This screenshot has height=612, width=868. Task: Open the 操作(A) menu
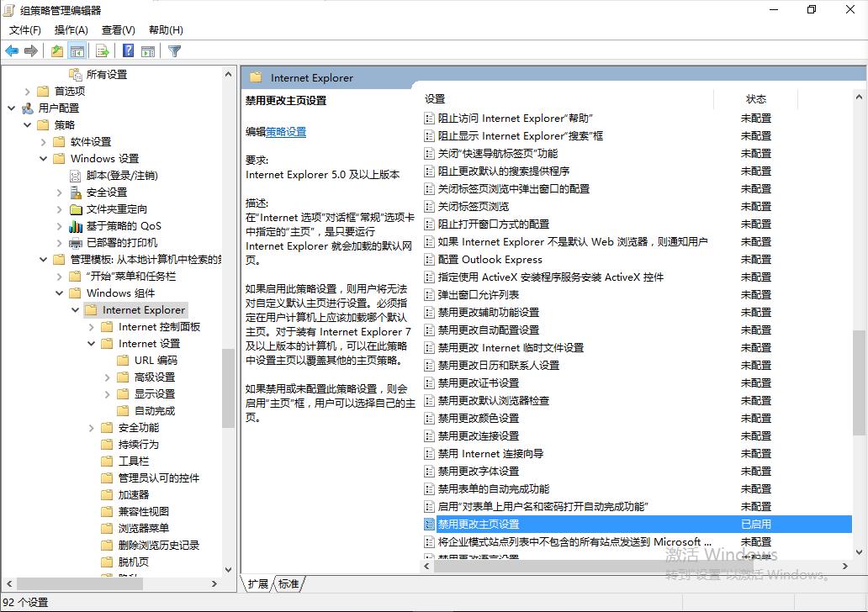click(x=71, y=29)
